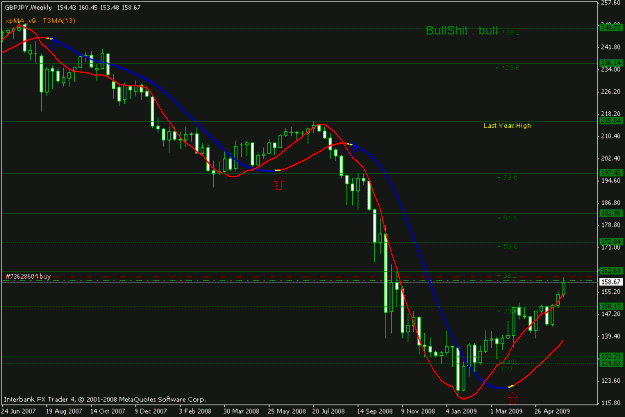Click the 14 Oct 2007 date label
The height and width of the screenshot is (417, 625).
pos(108,411)
